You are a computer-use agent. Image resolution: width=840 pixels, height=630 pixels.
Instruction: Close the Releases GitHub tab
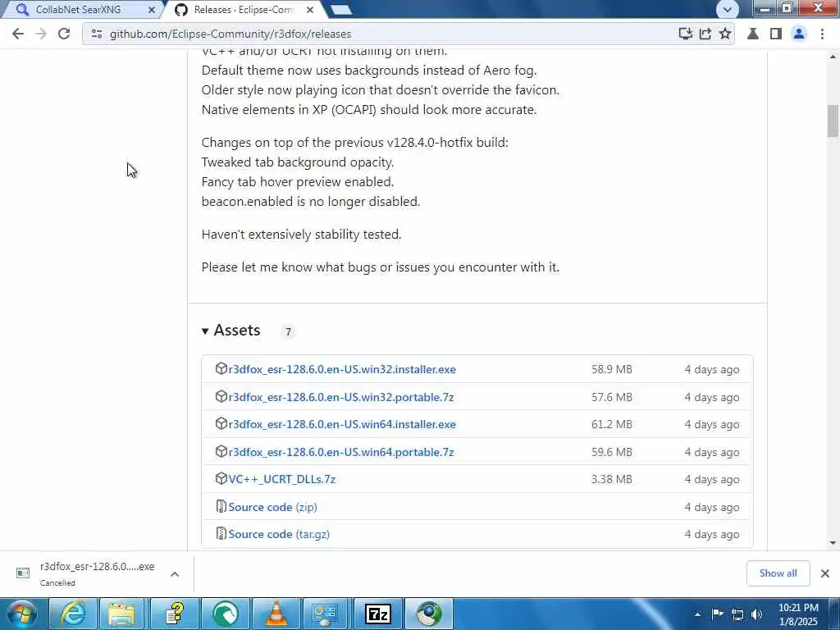point(310,10)
